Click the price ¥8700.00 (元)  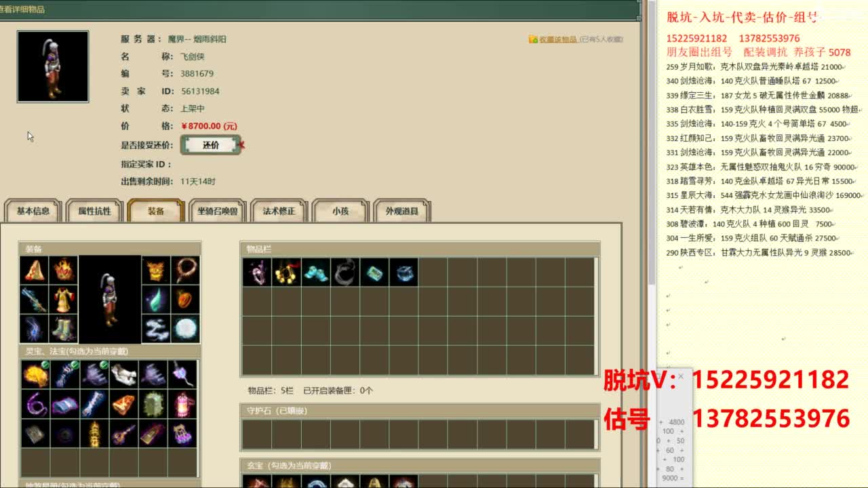pyautogui.click(x=209, y=126)
